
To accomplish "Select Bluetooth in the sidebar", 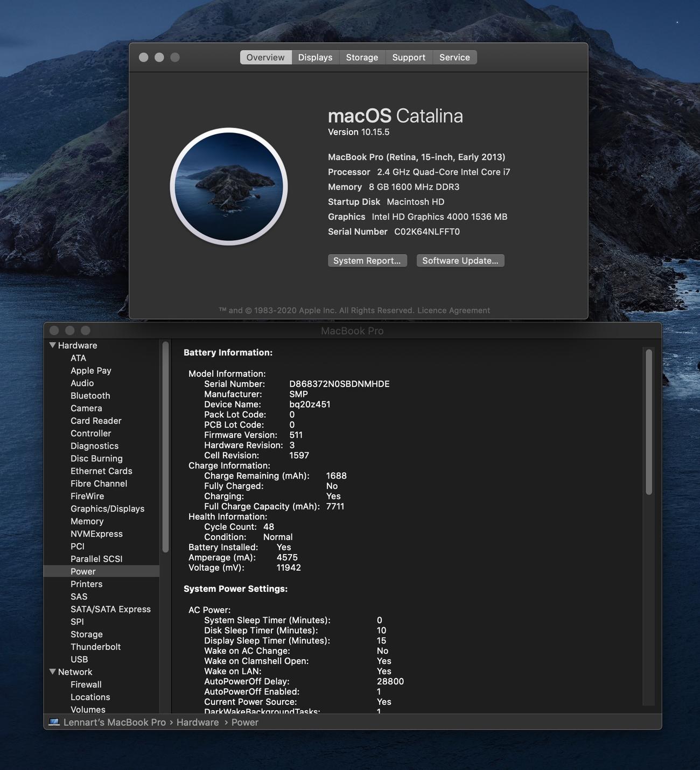I will tap(90, 396).
